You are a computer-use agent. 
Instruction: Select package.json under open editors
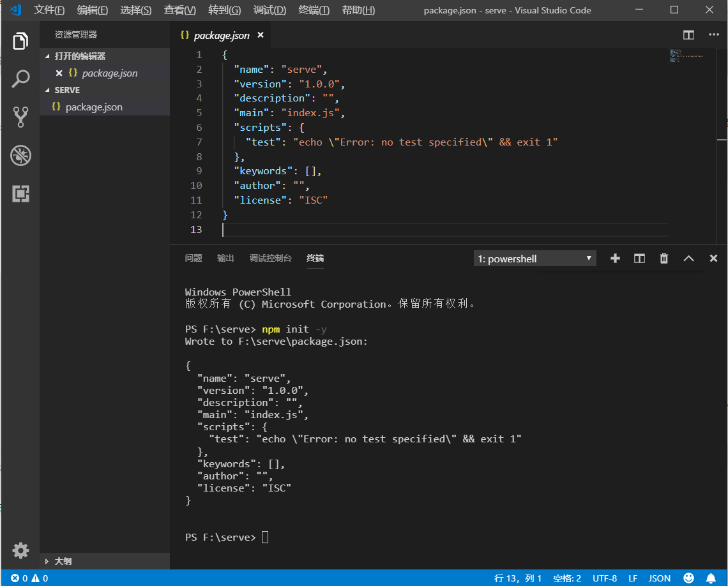105,73
